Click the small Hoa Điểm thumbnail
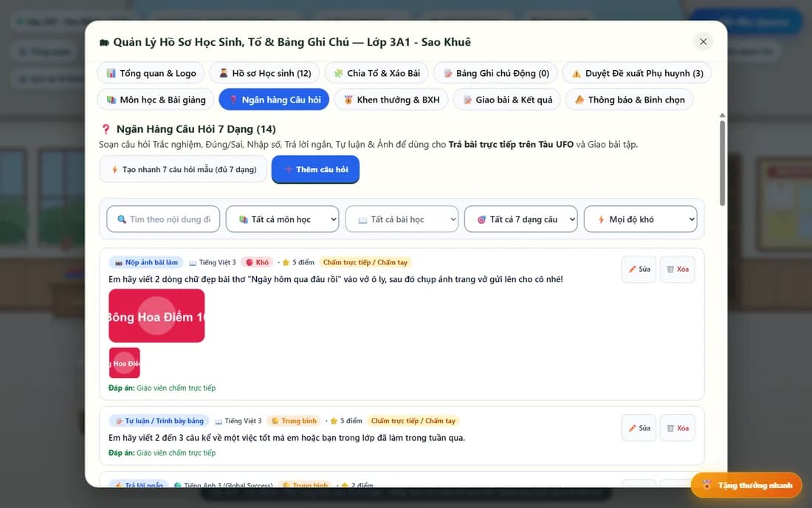Screen dimensions: 812x508 pyautogui.click(x=124, y=363)
